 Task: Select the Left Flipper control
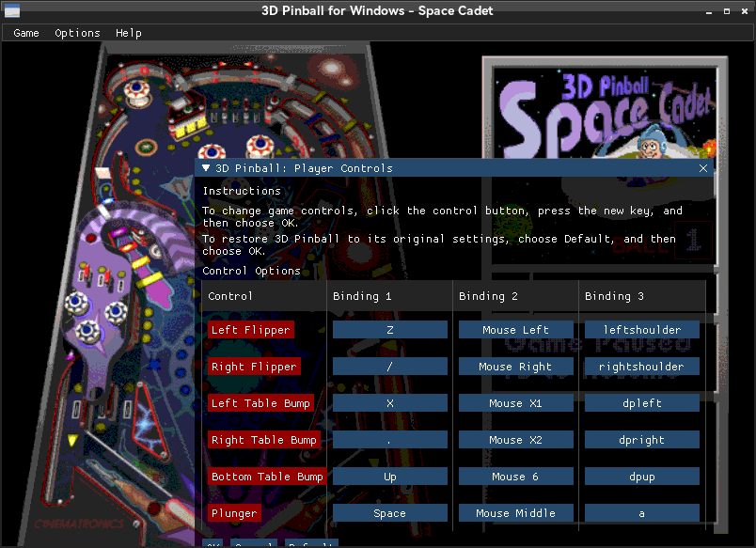tap(250, 330)
